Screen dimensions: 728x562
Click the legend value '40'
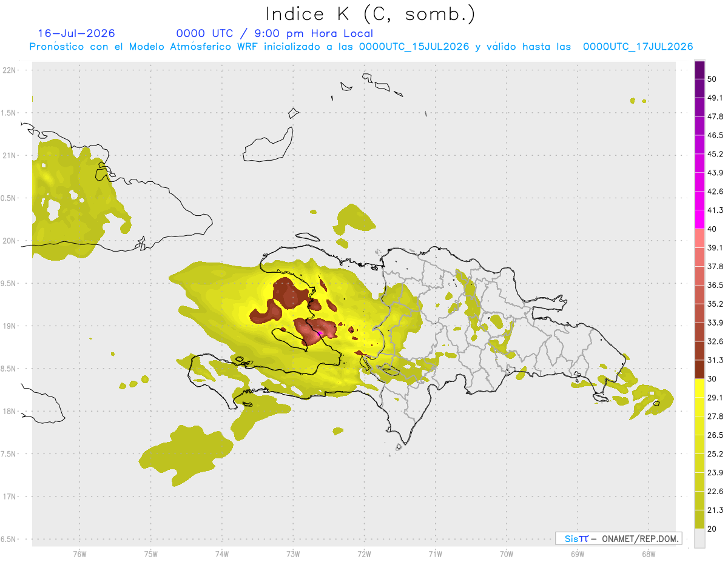tap(712, 229)
